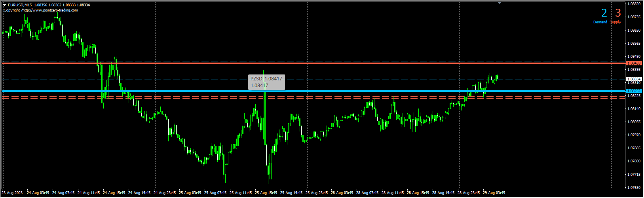Click the 1.08140 price axis label
Viewport: 644px width, 198px height.
(635, 109)
